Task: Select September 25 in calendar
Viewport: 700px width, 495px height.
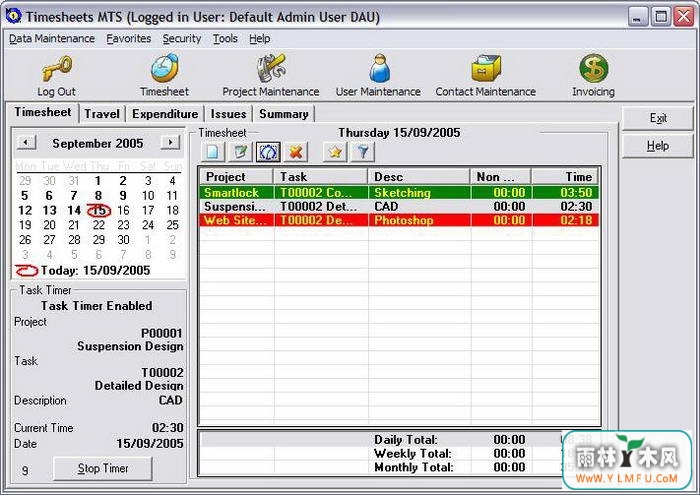Action: pos(172,225)
